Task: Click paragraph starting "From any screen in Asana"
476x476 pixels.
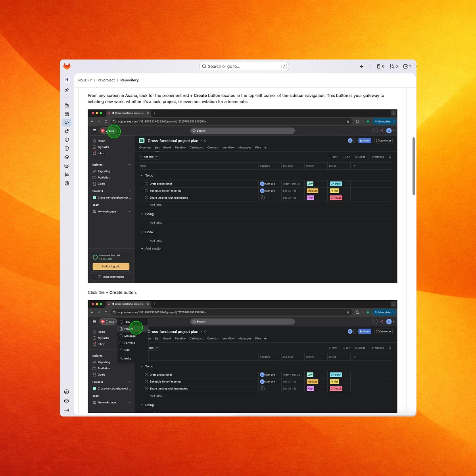Action: coord(236,98)
